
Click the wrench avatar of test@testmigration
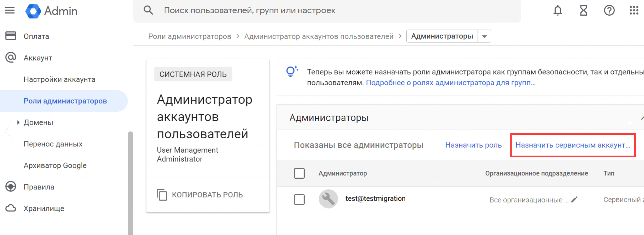pyautogui.click(x=328, y=199)
